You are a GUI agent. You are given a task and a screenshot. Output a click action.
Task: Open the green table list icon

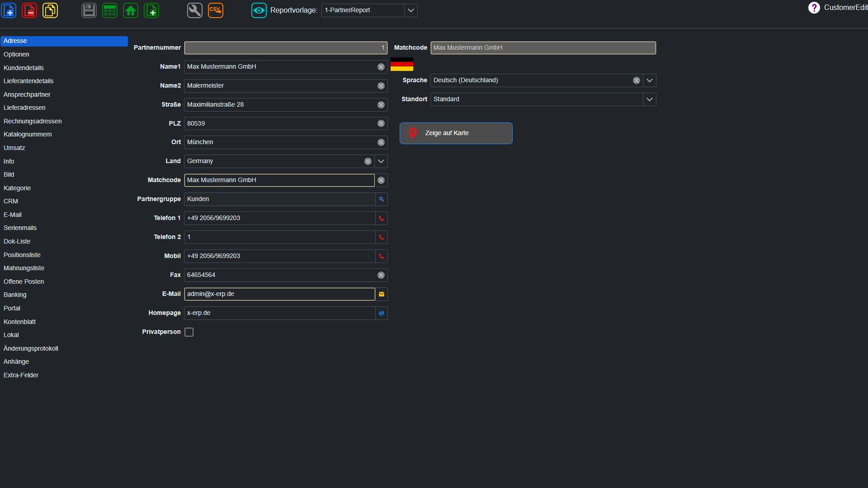[110, 10]
